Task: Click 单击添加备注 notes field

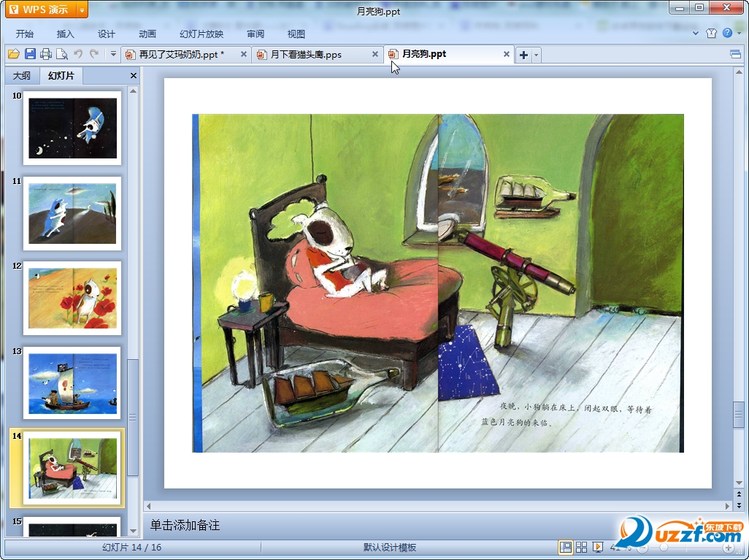Action: coord(185,525)
